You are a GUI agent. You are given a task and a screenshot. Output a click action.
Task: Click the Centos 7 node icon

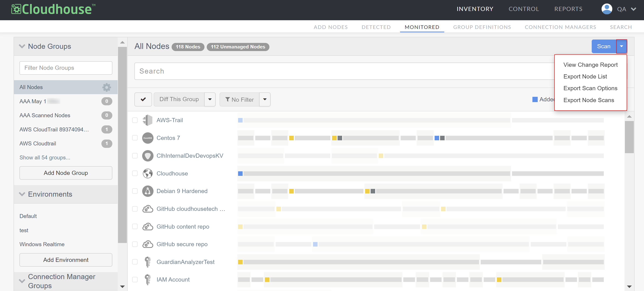click(147, 138)
